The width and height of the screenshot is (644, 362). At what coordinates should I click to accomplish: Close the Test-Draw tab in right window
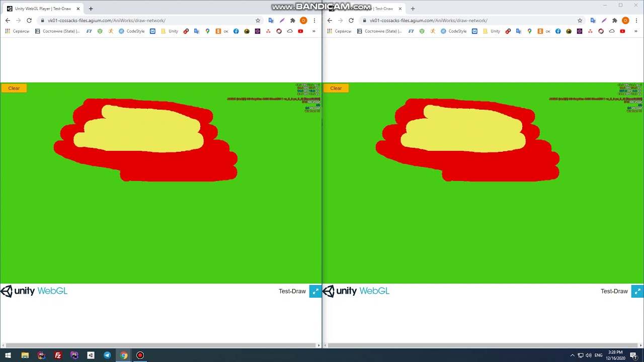[400, 9]
